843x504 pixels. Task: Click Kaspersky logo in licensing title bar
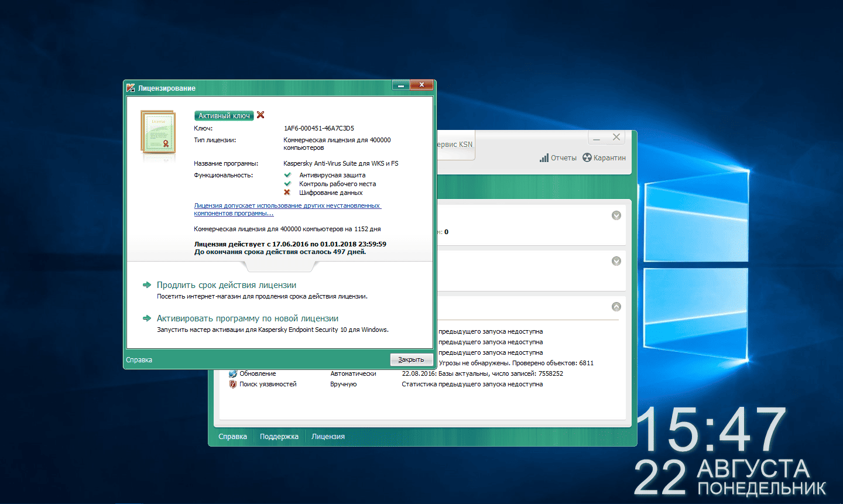pyautogui.click(x=131, y=88)
